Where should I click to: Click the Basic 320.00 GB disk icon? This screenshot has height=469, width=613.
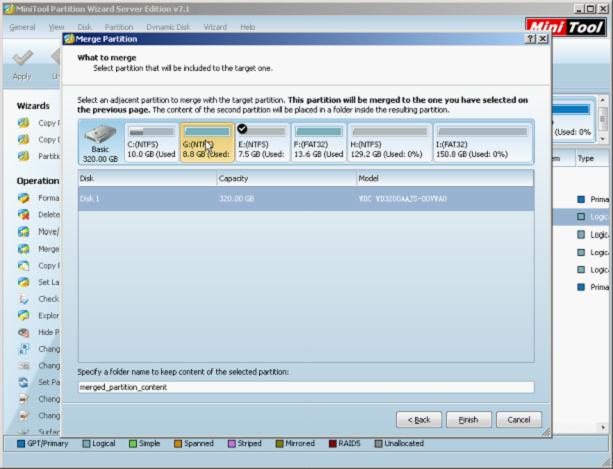pyautogui.click(x=100, y=143)
